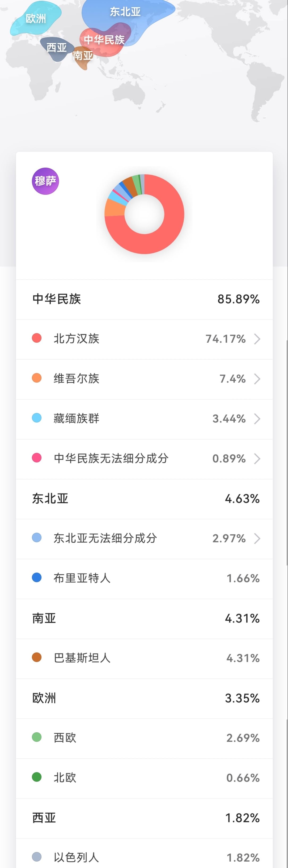Tap the 中华民族 region bubble on map

[x=104, y=40]
